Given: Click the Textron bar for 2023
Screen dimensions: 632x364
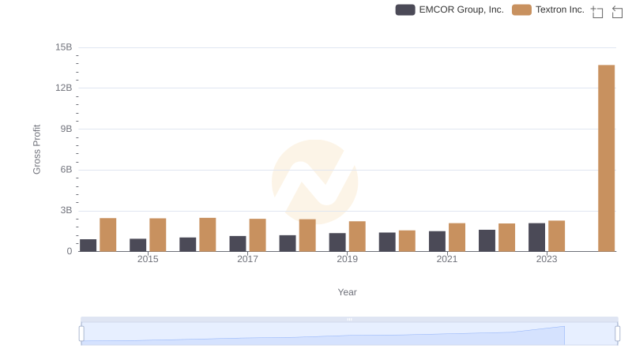Looking at the screenshot, I should pos(557,236).
